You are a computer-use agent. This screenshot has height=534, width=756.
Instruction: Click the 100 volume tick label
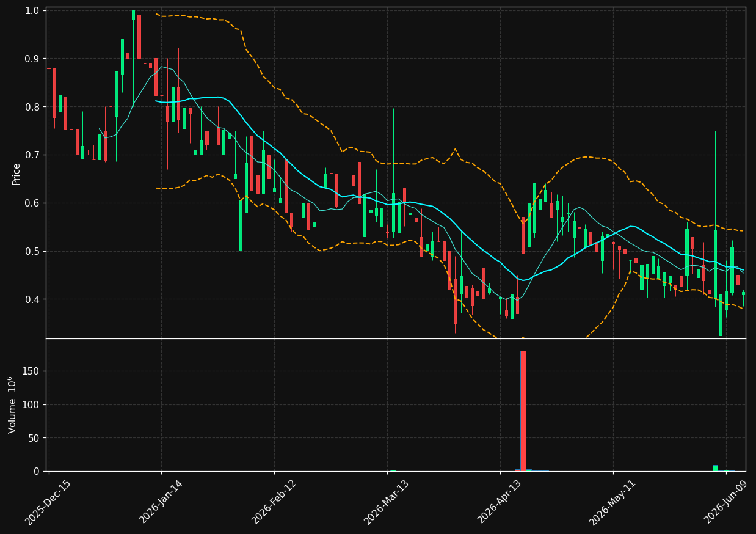32,404
